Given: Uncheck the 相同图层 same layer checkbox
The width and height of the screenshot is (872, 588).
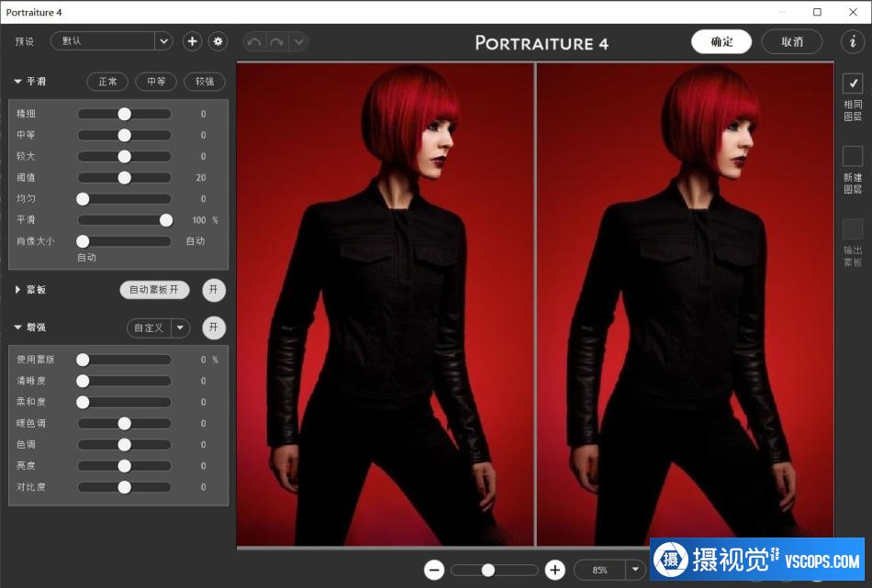Looking at the screenshot, I should (853, 83).
